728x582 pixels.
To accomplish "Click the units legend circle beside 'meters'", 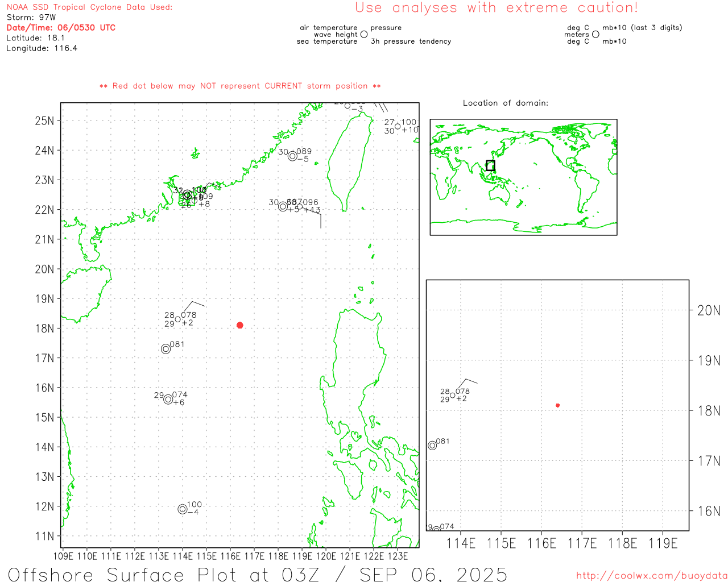I will tap(595, 34).
